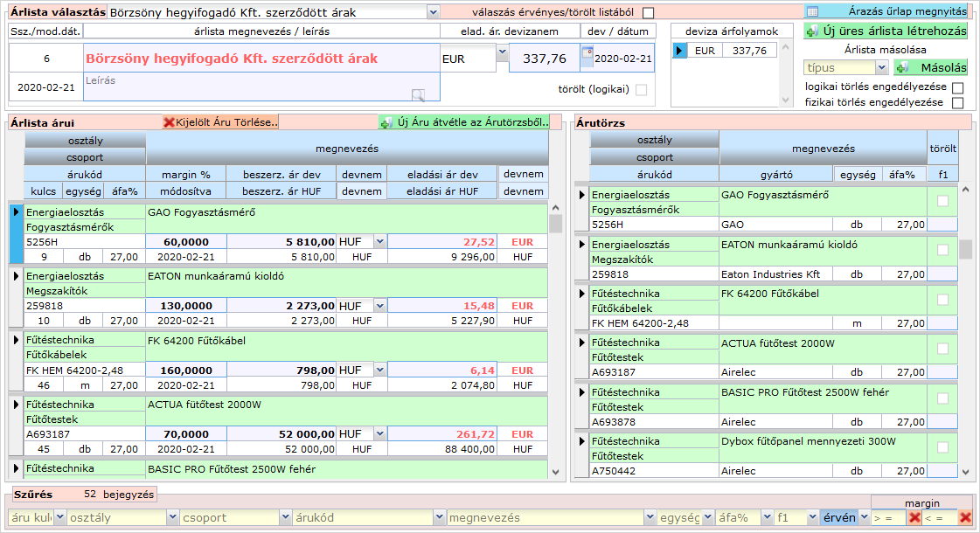
Task: Click the magnifier icon in Leírás field
Action: (x=418, y=94)
